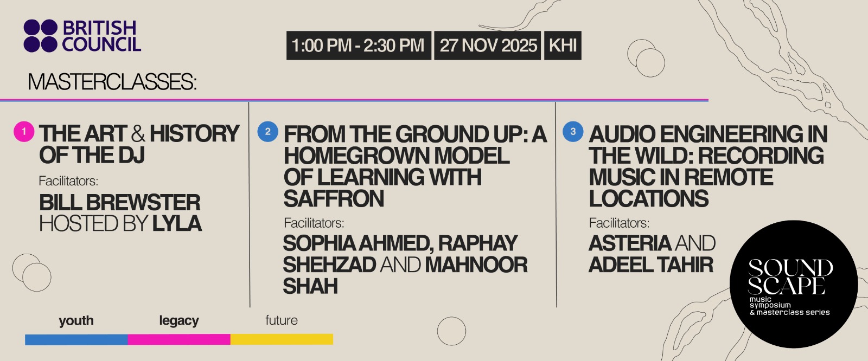Viewport: 868px width, 361px height.
Task: Open the From the Ground Up masterclass title
Action: click(414, 166)
